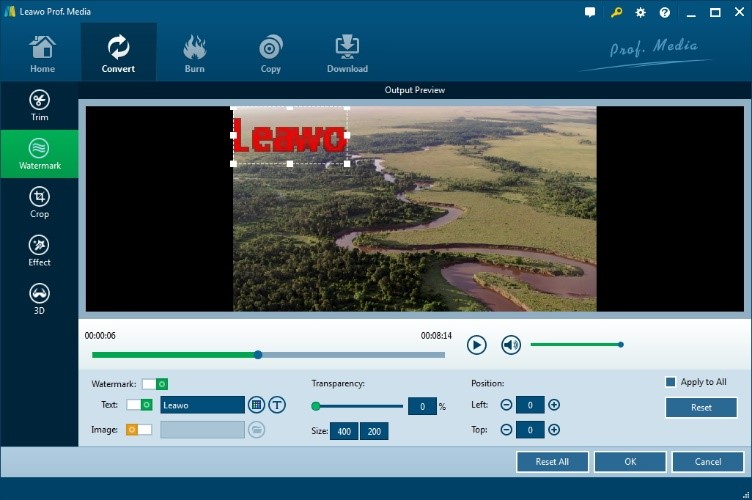
Task: Open the feedback speech bubble icon
Action: pos(591,13)
